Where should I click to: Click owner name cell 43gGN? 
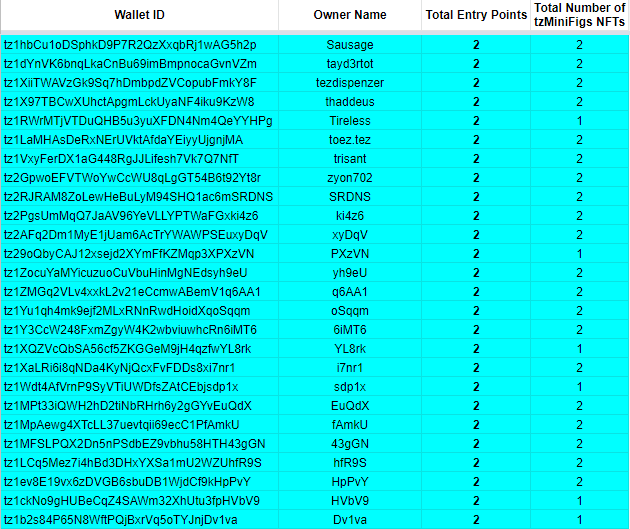[x=350, y=444]
